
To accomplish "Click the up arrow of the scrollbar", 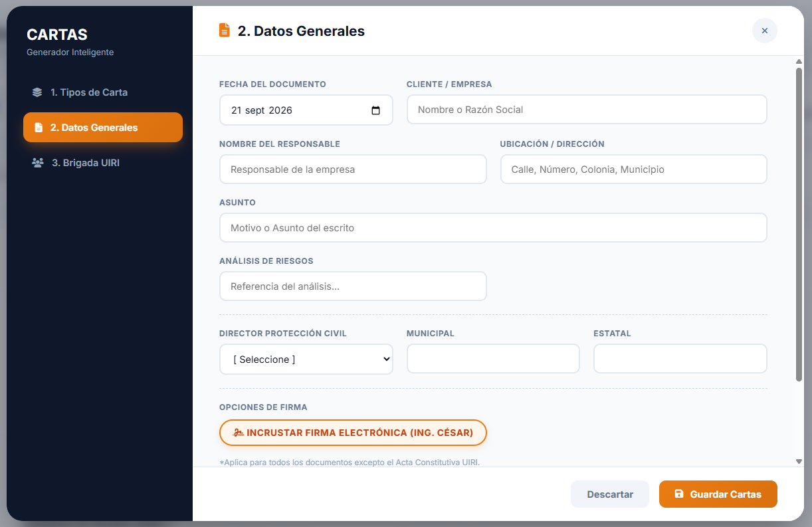I will pyautogui.click(x=799, y=62).
